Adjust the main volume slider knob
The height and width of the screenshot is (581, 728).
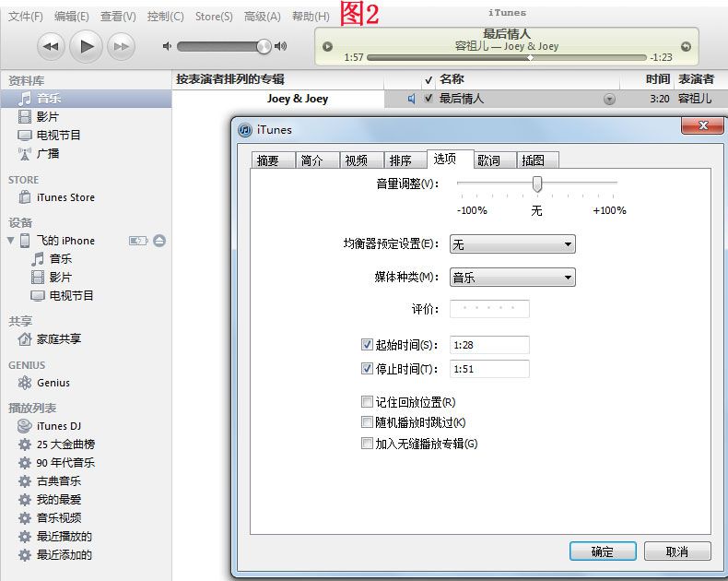click(x=264, y=46)
